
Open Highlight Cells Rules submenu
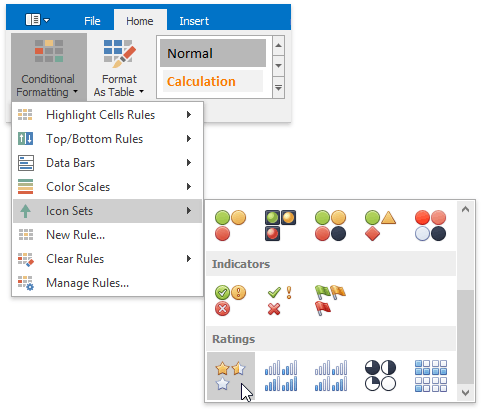tap(107, 115)
